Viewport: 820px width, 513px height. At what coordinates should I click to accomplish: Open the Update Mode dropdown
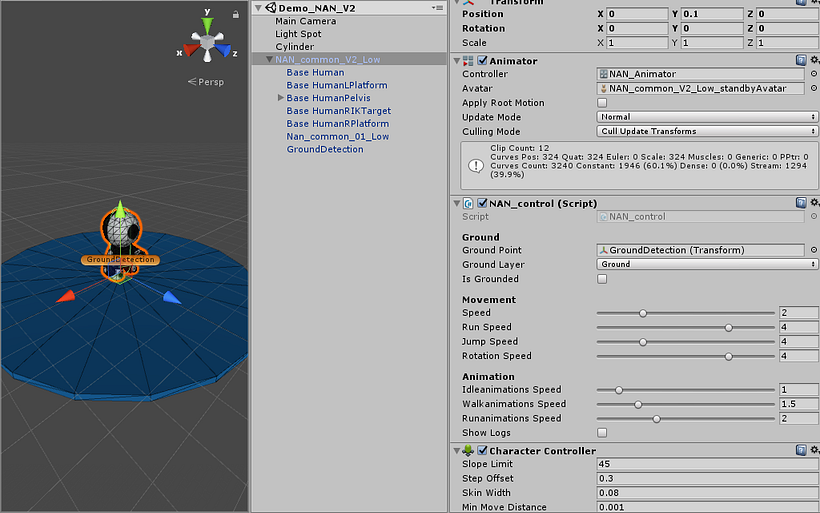(707, 117)
